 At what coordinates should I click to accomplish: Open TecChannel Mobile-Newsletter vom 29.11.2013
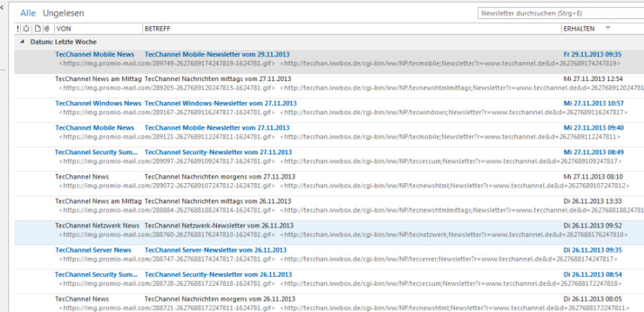click(x=217, y=54)
